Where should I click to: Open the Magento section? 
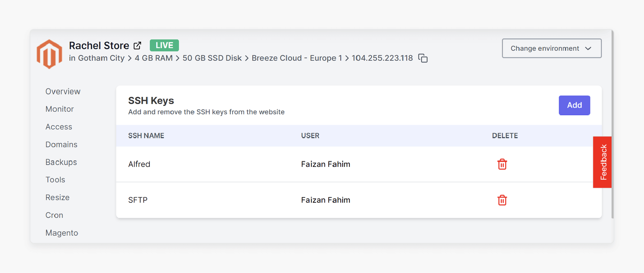[62, 233]
